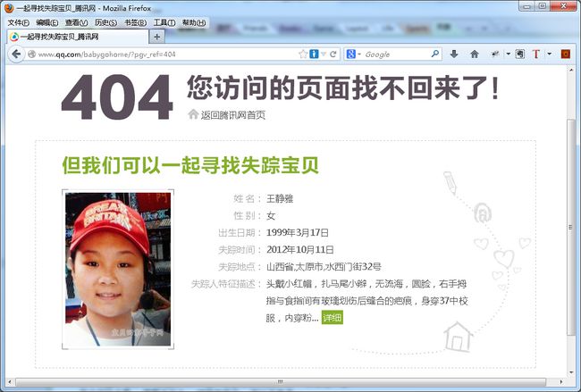581x392 pixels.
Task: Click the red T toolbar icon
Action: click(x=535, y=54)
